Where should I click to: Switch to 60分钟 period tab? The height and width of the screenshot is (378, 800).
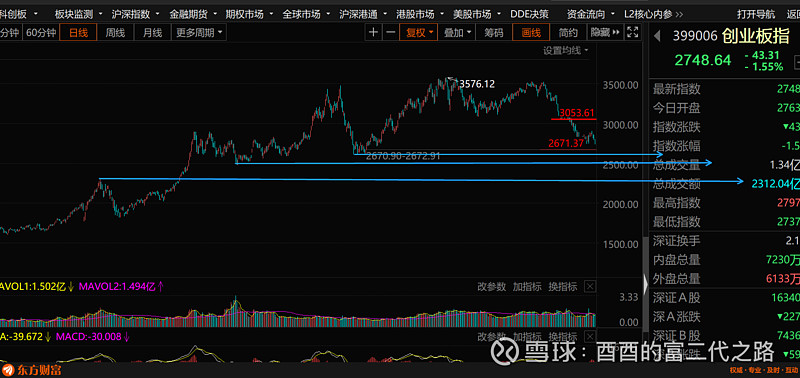(x=41, y=33)
